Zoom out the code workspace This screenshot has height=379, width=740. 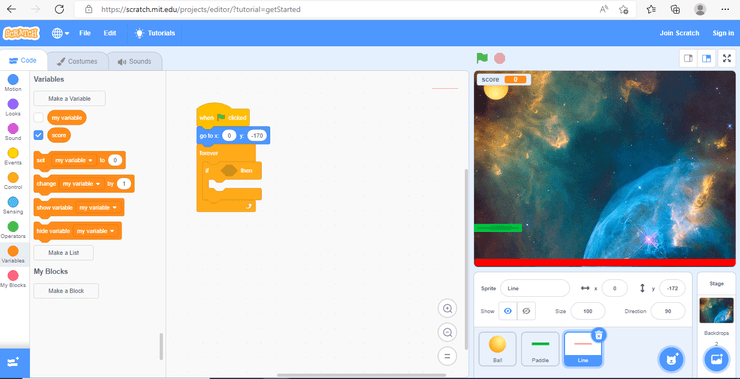[x=447, y=332]
